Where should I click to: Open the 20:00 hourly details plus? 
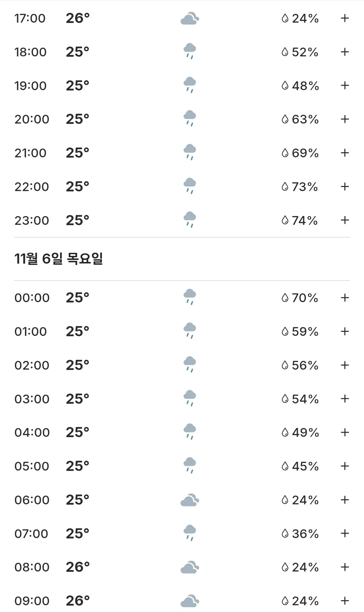344,119
